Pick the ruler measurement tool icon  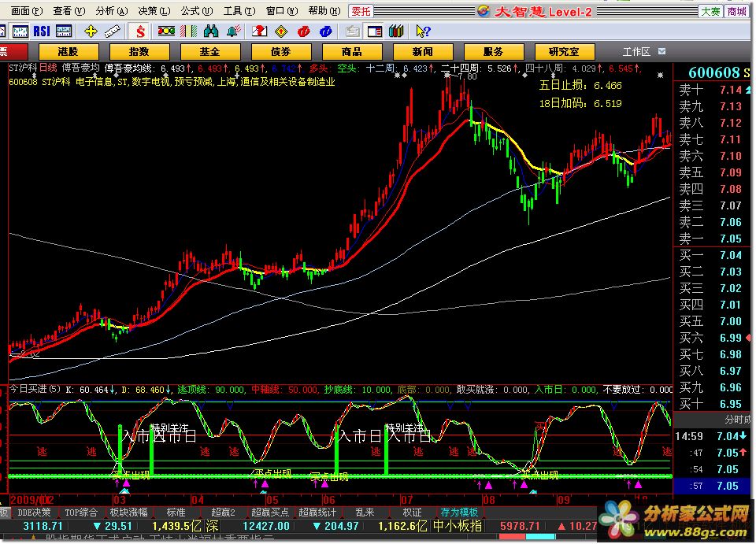113,31
